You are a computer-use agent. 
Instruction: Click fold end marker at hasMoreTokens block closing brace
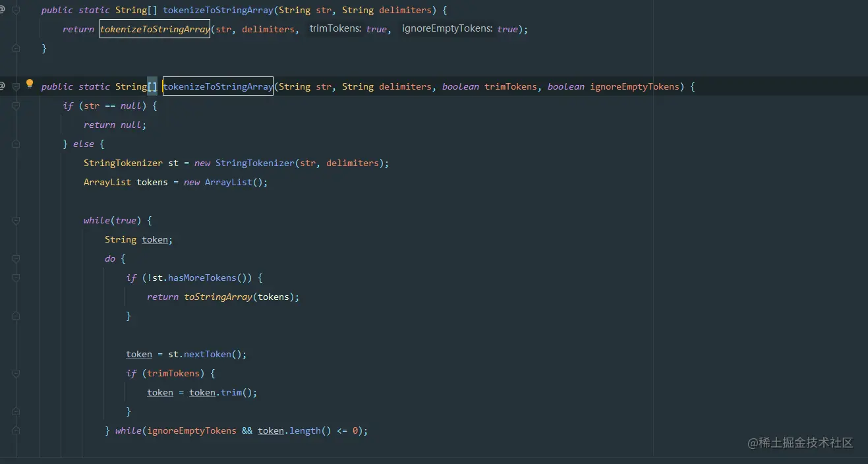[16, 316]
